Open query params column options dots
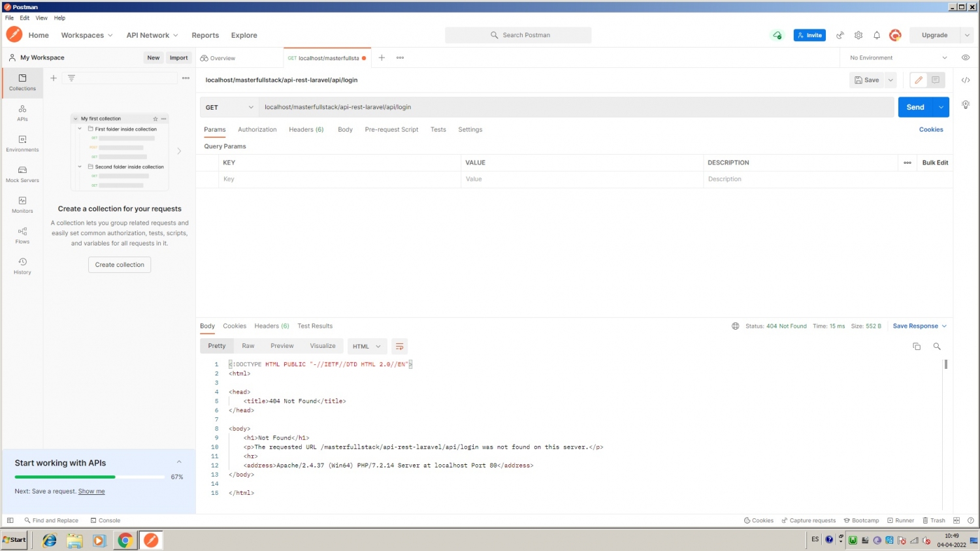This screenshot has height=551, width=980. tap(907, 163)
